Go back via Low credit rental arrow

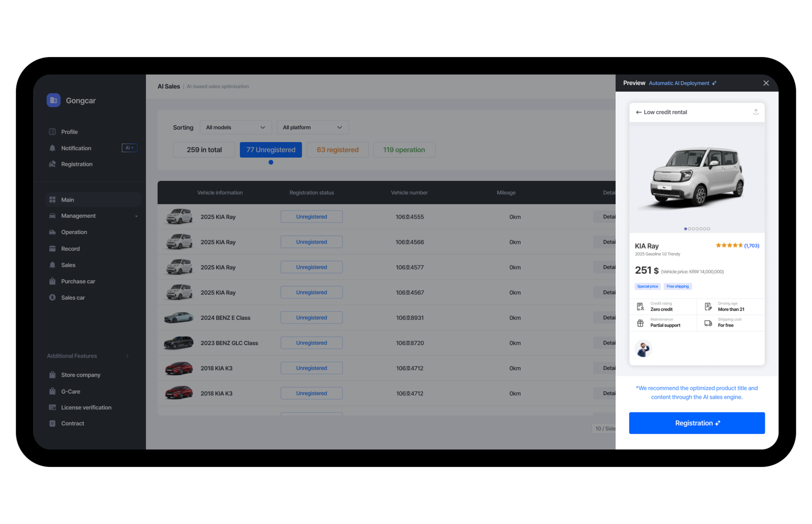639,112
